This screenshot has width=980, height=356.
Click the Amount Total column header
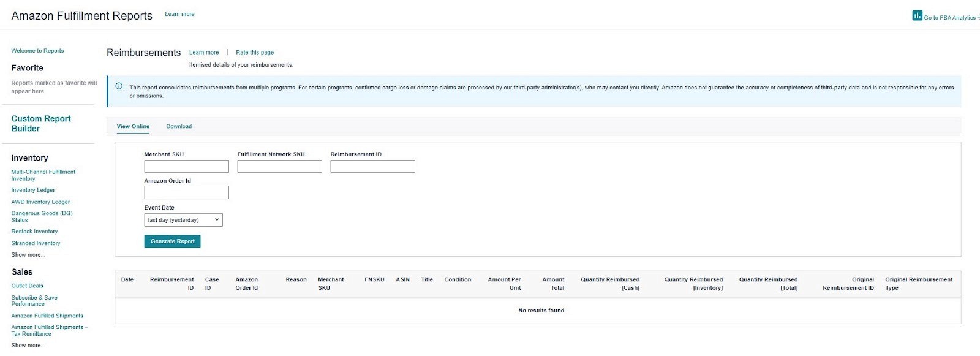click(554, 284)
